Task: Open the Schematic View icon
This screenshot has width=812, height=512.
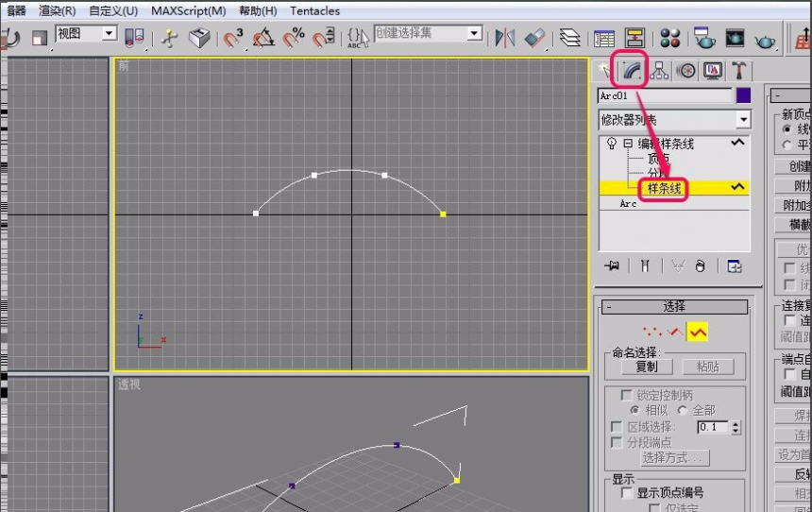Action: 634,38
